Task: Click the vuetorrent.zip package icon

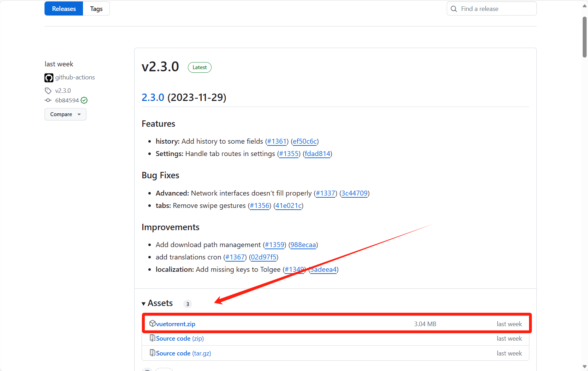Action: [x=152, y=323]
